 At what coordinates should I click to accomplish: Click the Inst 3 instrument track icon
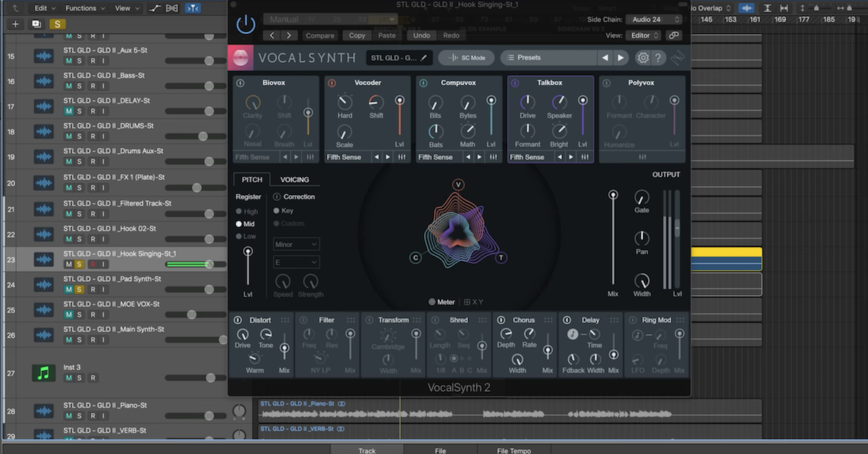coord(44,373)
